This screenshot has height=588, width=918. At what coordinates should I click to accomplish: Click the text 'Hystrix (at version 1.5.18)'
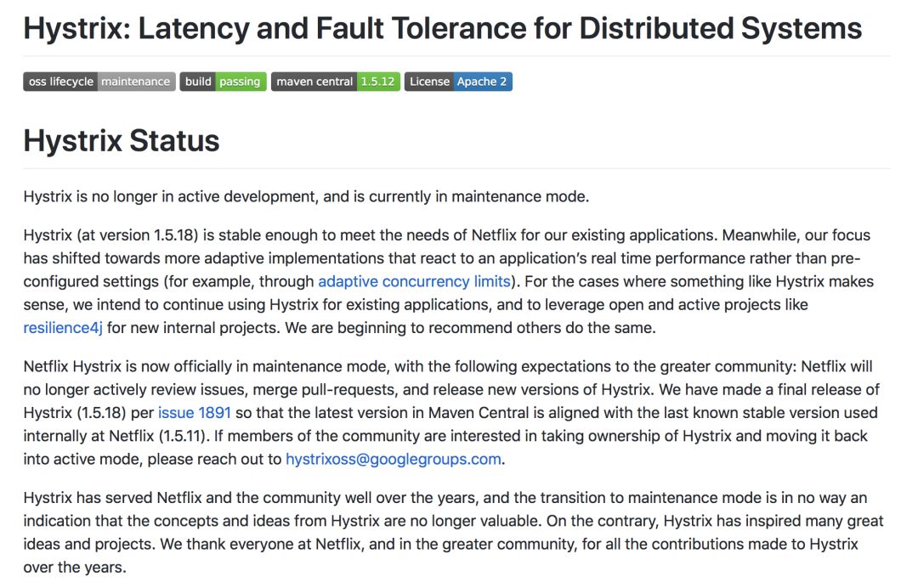coord(110,235)
